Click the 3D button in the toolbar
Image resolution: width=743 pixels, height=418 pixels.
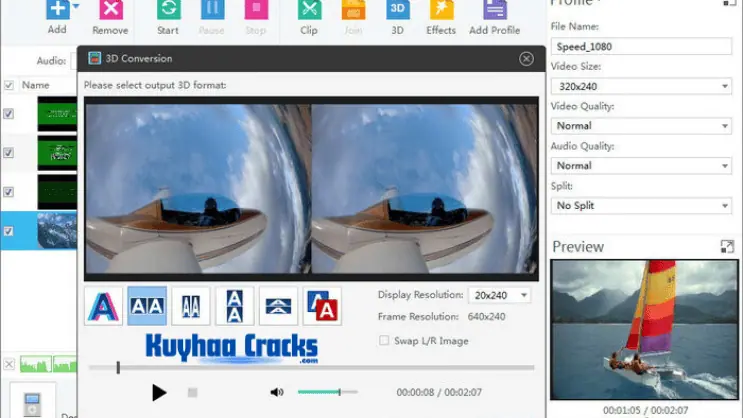point(397,12)
